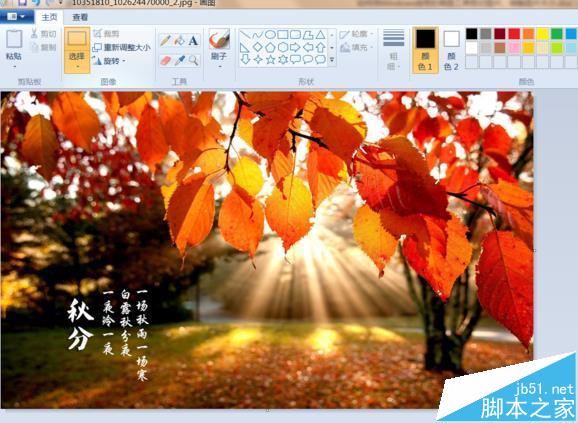
Task: Pick the yellow color swatch
Action: pos(543,34)
